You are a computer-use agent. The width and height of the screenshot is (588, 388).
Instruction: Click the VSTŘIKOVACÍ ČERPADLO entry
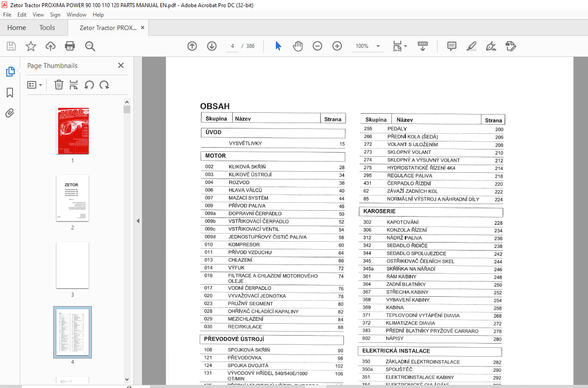[x=258, y=222]
